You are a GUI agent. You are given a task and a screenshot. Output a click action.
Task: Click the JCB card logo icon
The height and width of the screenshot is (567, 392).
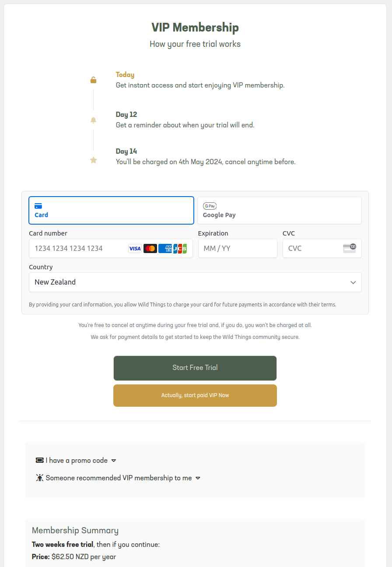pos(180,248)
